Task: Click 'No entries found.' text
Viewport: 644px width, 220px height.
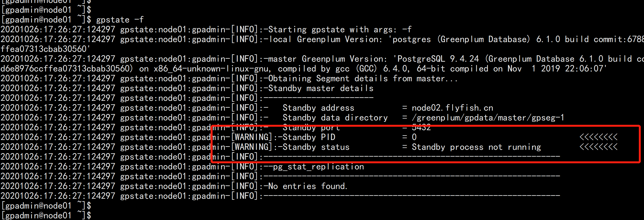Action: tap(308, 186)
